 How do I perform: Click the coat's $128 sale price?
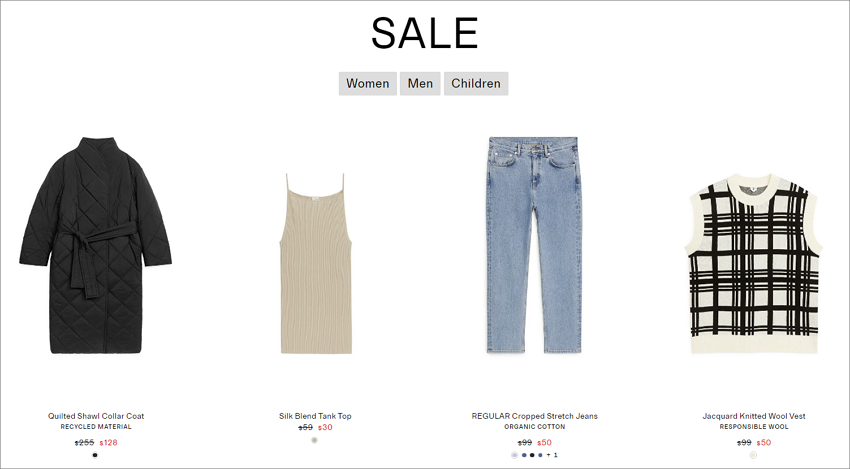pos(108,442)
